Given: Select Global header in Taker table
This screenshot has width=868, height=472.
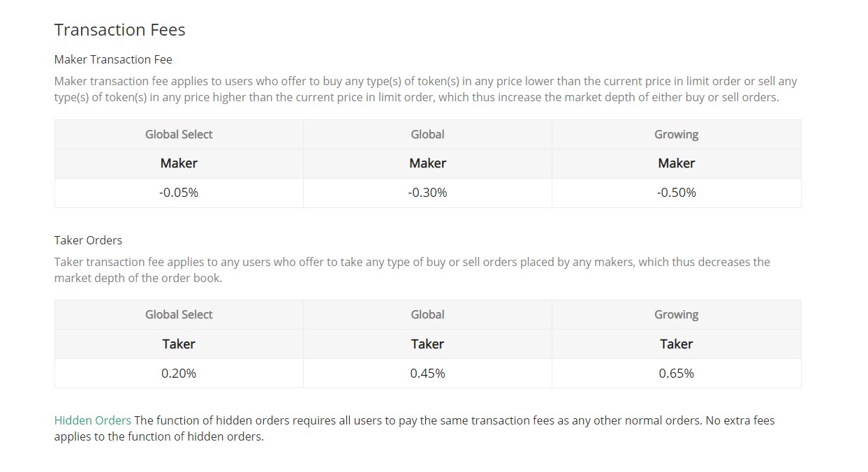Looking at the screenshot, I should click(427, 315).
